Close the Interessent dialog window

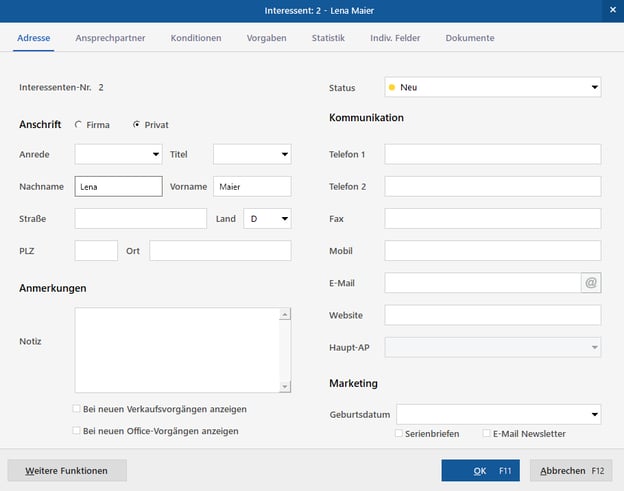click(612, 9)
